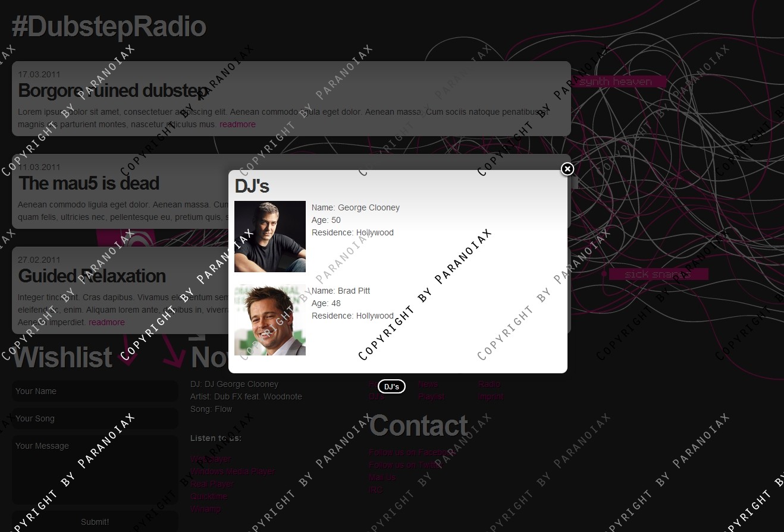
Task: Open the 'Guided Relaxation' headline
Action: pyautogui.click(x=92, y=276)
